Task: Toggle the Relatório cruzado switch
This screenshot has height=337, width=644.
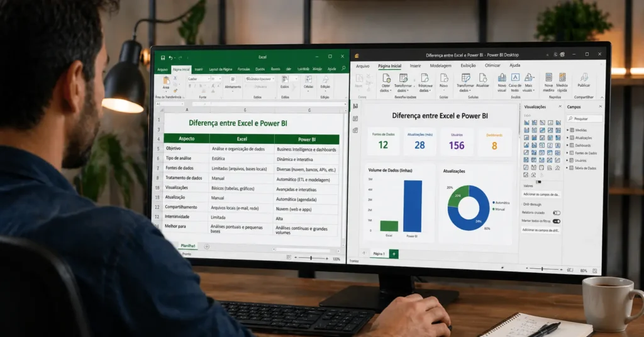Action: click(x=557, y=213)
